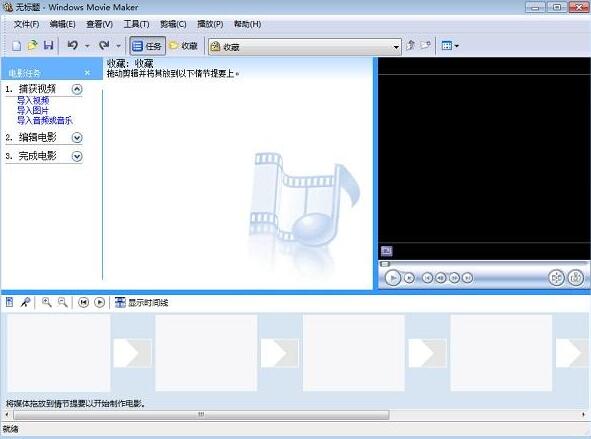Image resolution: width=591 pixels, height=439 pixels.
Task: Click the Redo arrow icon
Action: coord(104,46)
